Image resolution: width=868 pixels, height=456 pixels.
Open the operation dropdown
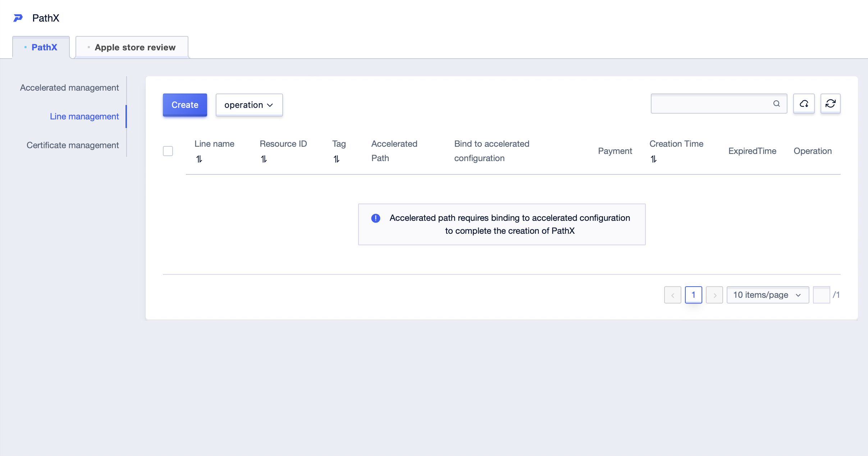click(249, 105)
